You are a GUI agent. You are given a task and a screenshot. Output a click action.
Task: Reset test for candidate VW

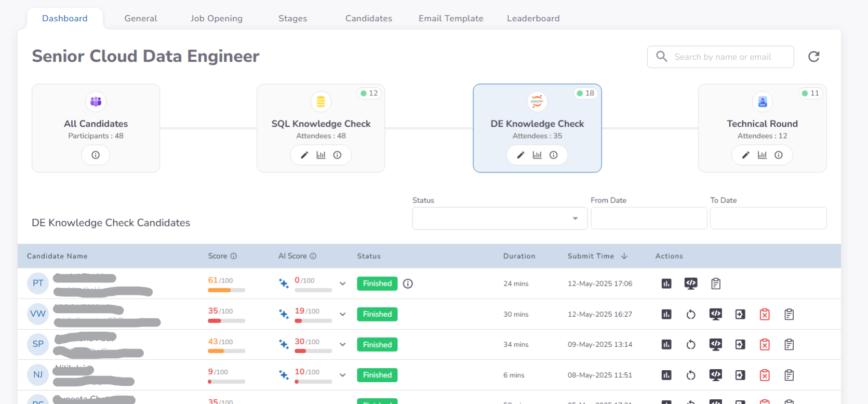pyautogui.click(x=691, y=314)
